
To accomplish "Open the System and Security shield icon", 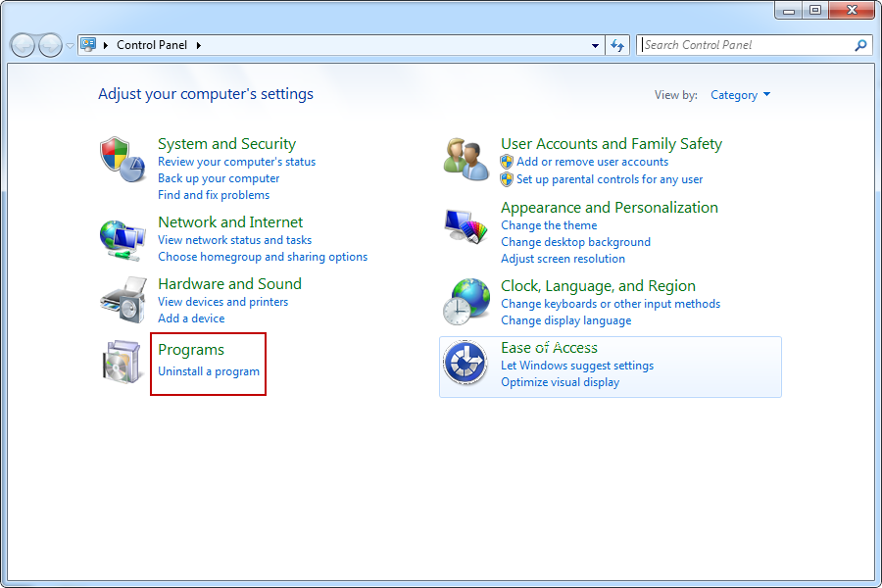I will point(122,159).
